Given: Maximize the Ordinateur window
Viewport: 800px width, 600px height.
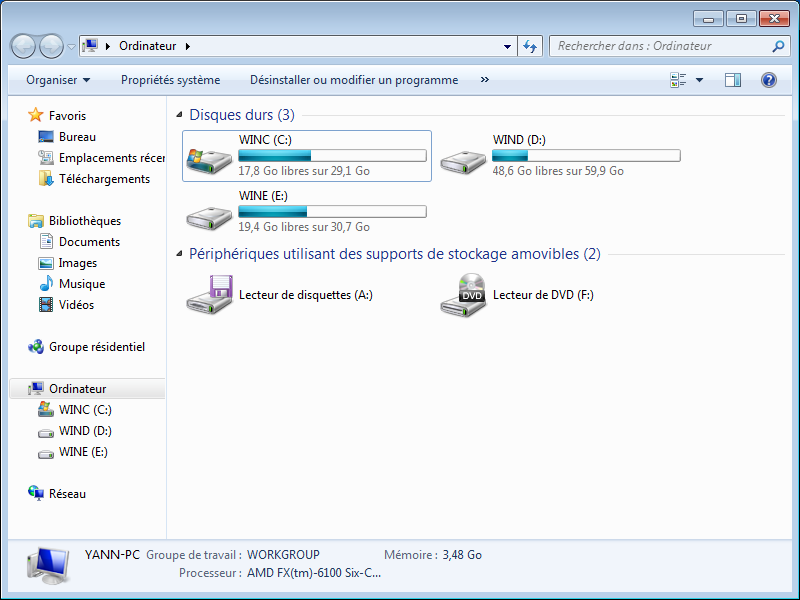Looking at the screenshot, I should coord(741,19).
